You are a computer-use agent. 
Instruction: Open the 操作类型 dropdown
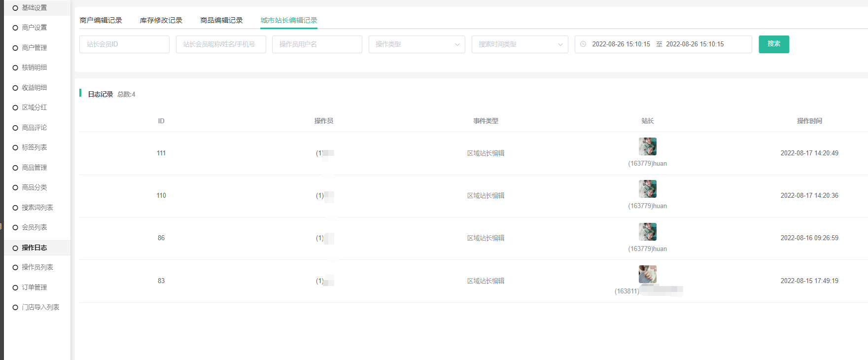tap(417, 44)
